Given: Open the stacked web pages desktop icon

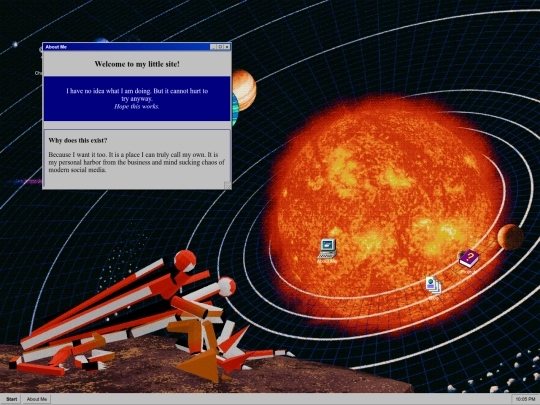Looking at the screenshot, I should click(433, 285).
